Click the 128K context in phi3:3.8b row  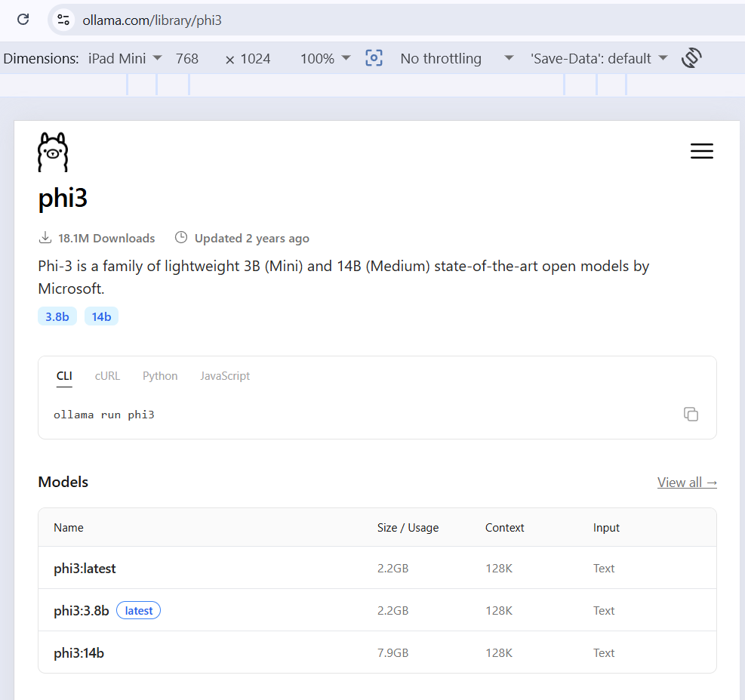(x=499, y=611)
